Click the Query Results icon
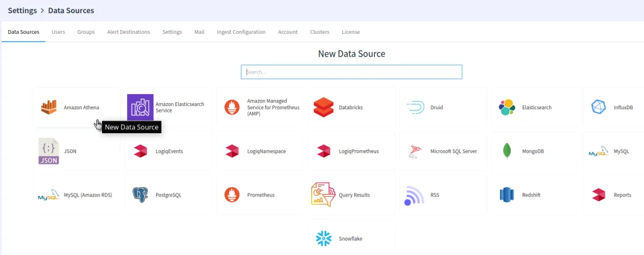Image resolution: width=644 pixels, height=255 pixels. [x=323, y=195]
